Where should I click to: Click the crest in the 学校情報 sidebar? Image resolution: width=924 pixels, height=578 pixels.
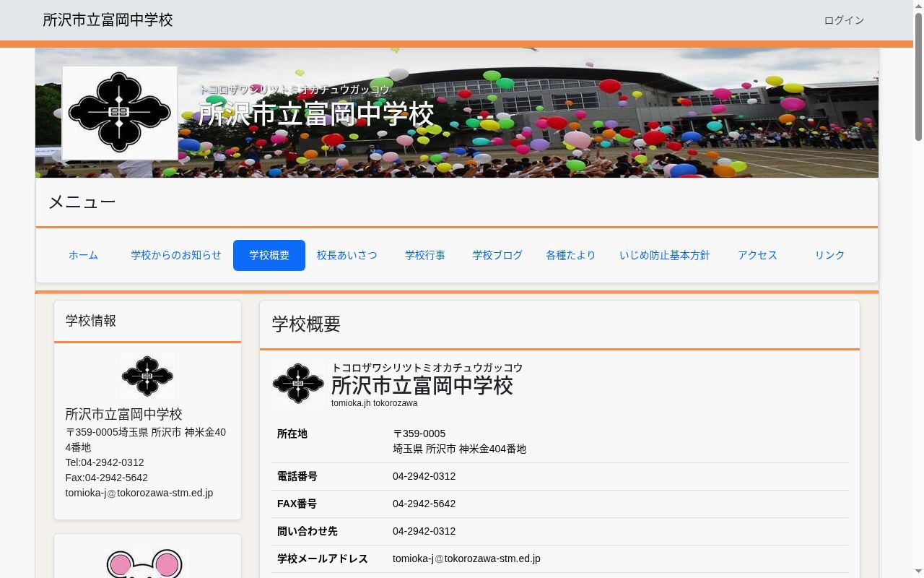[147, 376]
